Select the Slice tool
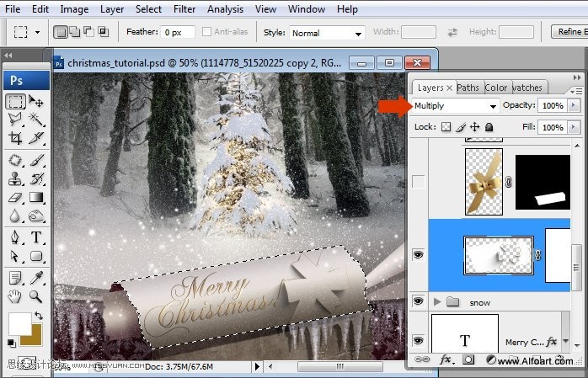Viewport: 588px width, 378px height. click(x=36, y=138)
